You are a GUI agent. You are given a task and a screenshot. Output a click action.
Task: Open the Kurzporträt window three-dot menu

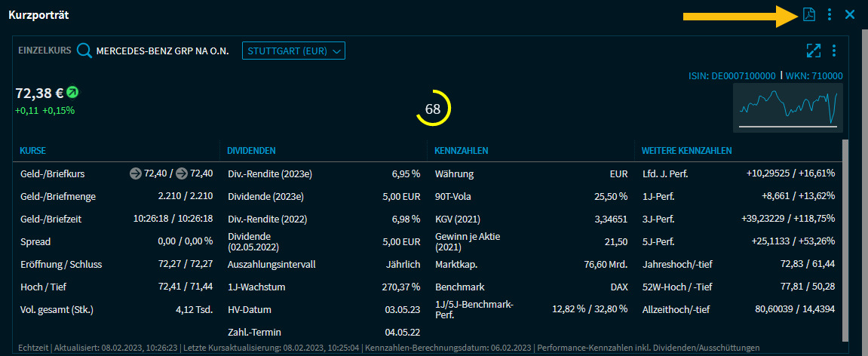830,14
